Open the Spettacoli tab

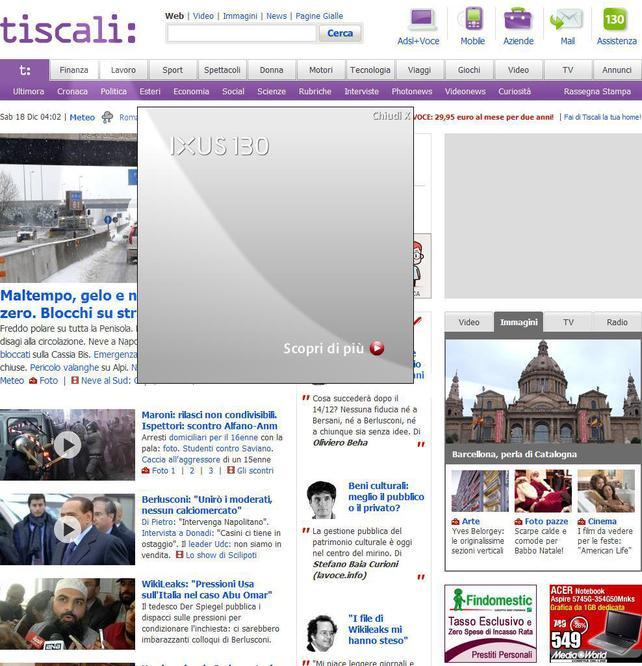(x=222, y=70)
